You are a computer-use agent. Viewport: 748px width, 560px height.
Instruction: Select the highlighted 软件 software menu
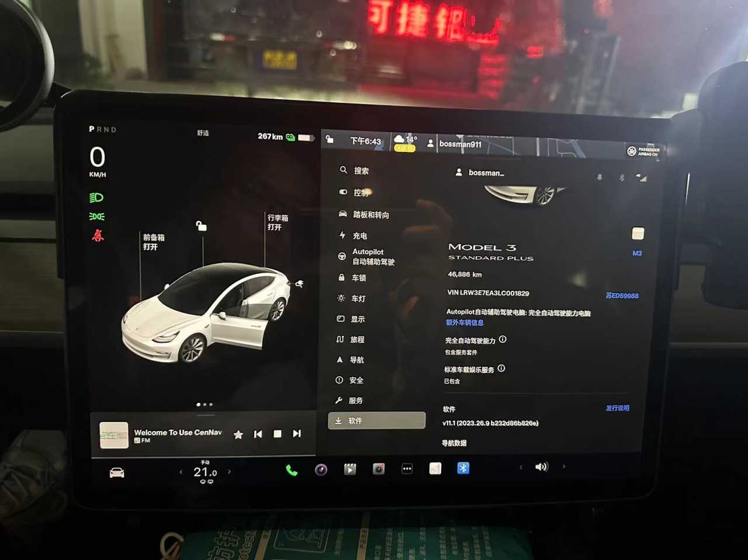(377, 420)
